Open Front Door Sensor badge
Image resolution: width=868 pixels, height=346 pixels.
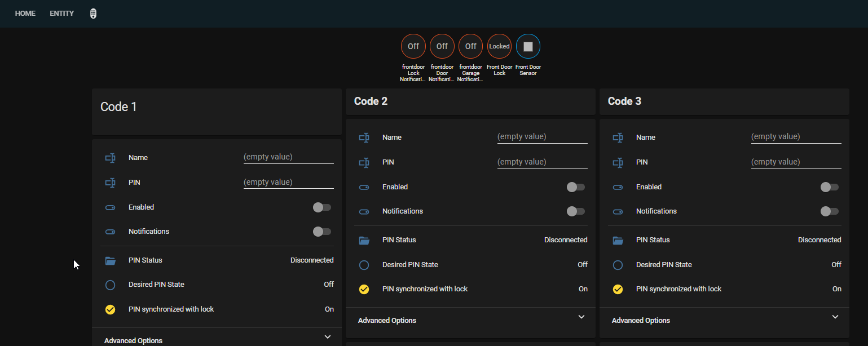pyautogui.click(x=528, y=46)
